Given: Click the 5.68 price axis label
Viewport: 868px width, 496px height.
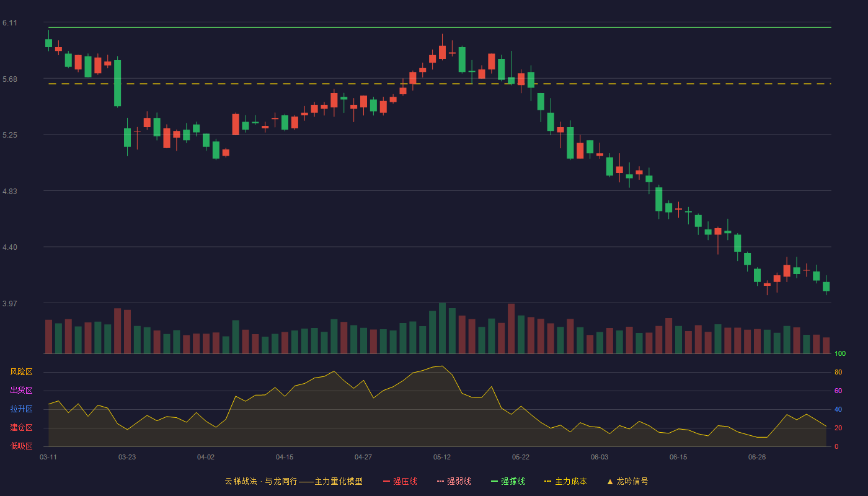Looking at the screenshot, I should point(10,79).
